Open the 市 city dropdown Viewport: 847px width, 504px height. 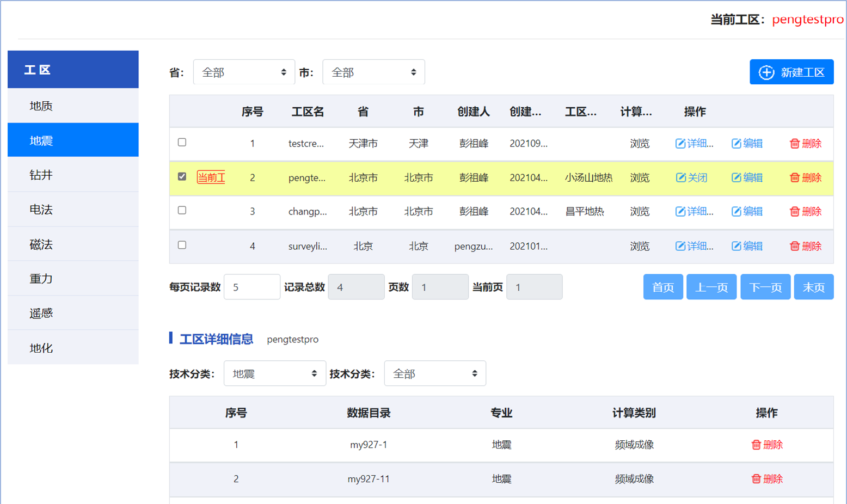[373, 72]
